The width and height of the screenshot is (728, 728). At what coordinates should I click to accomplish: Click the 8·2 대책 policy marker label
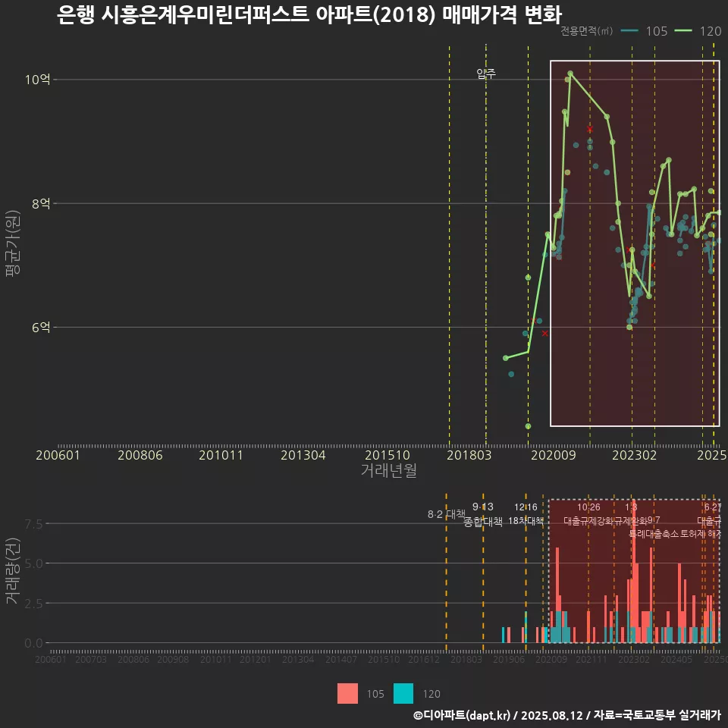[446, 514]
